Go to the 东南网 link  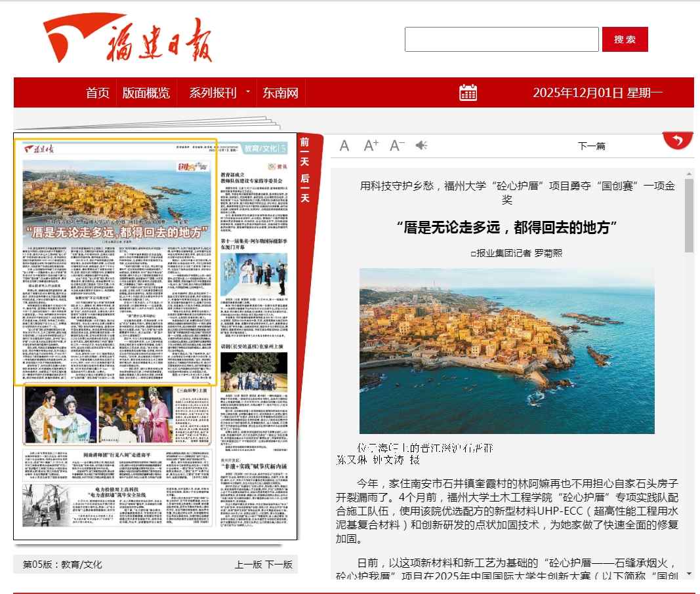coord(281,92)
